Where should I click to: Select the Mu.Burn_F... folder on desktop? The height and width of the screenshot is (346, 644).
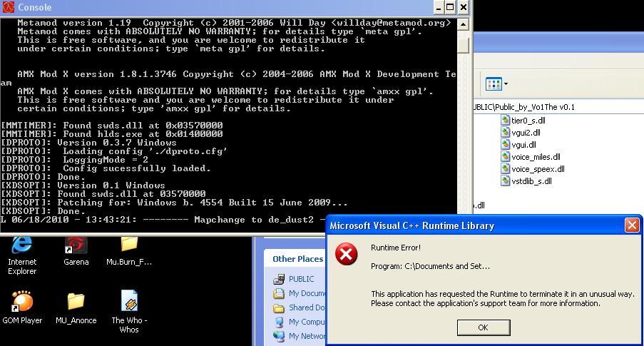click(x=129, y=252)
